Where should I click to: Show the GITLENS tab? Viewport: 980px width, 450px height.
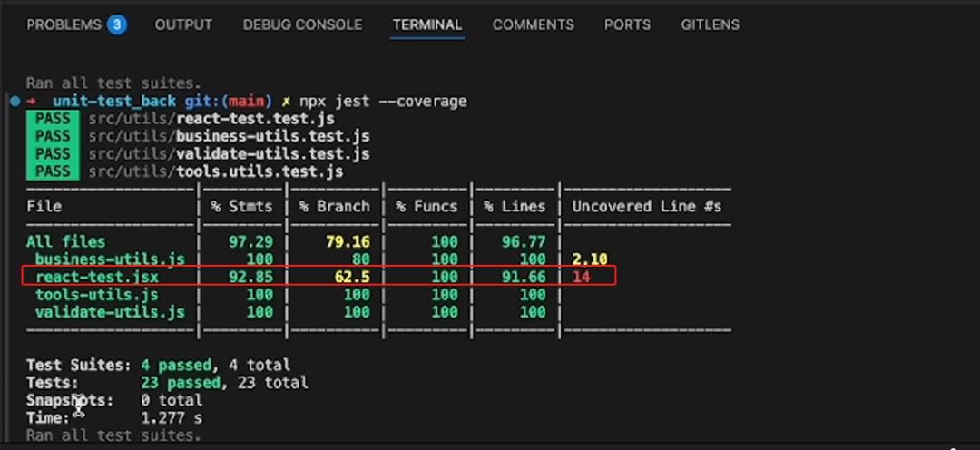710,24
